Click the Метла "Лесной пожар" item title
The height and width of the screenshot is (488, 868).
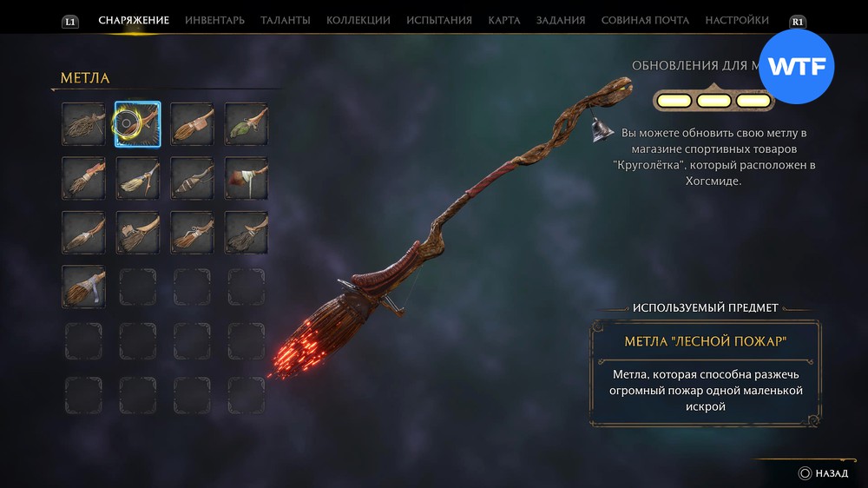(705, 341)
